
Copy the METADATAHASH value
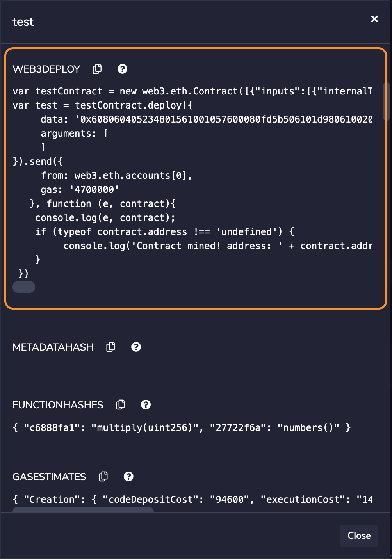(x=111, y=347)
